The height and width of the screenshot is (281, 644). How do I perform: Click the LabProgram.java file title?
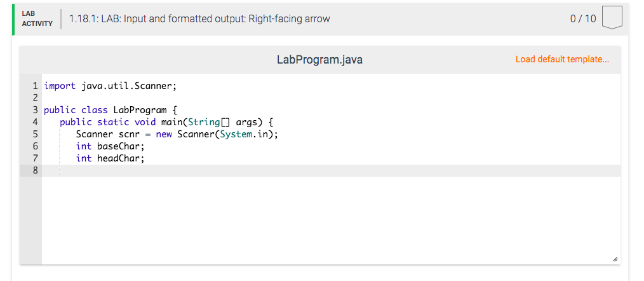(319, 60)
